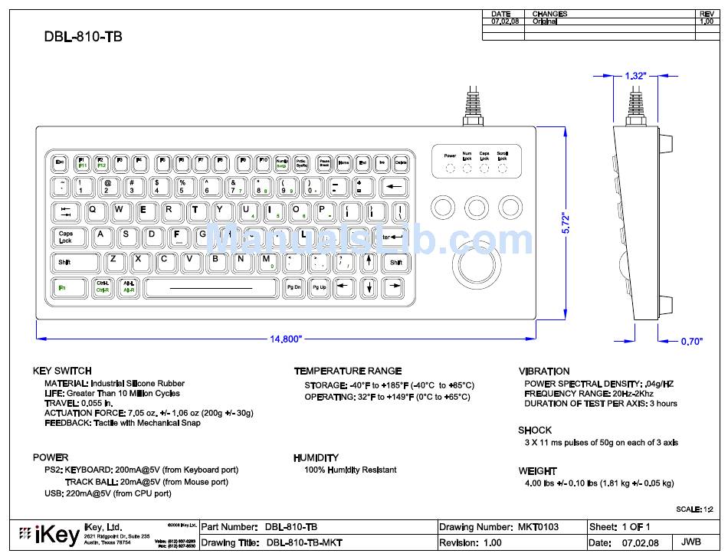Click the CHANGES column header in revision table
728x560 pixels.
tap(549, 14)
